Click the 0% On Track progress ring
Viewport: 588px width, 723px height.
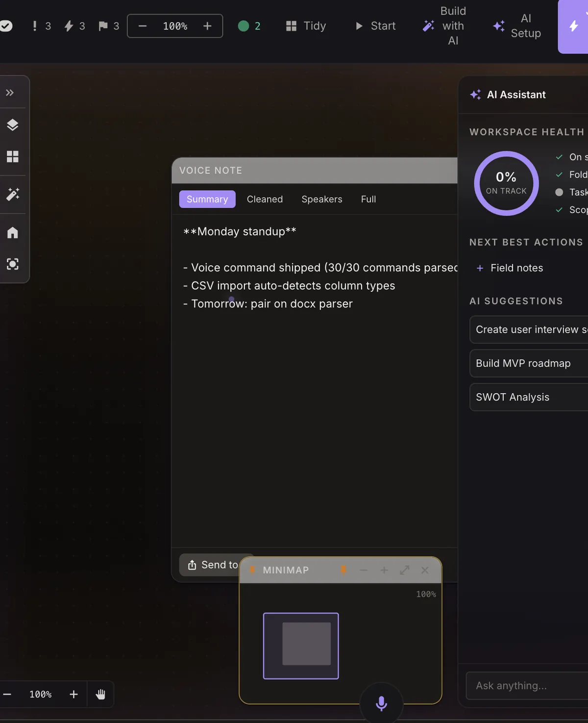pyautogui.click(x=506, y=183)
